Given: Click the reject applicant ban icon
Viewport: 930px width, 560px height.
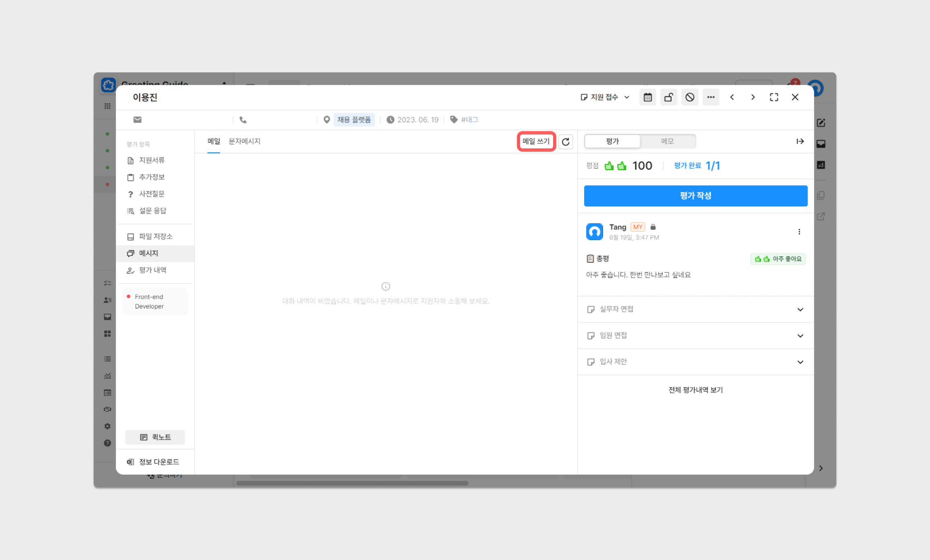Looking at the screenshot, I should click(x=690, y=97).
